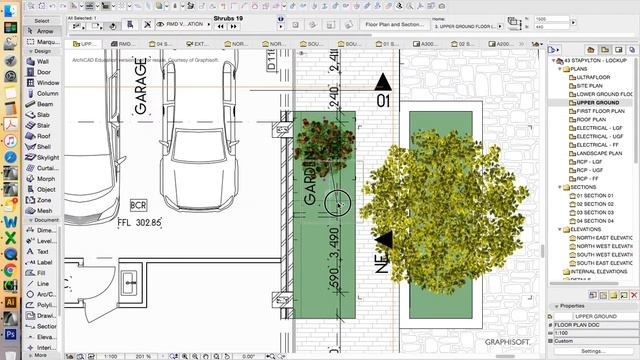
Task: Switch to the EXT... tab
Action: (197, 44)
